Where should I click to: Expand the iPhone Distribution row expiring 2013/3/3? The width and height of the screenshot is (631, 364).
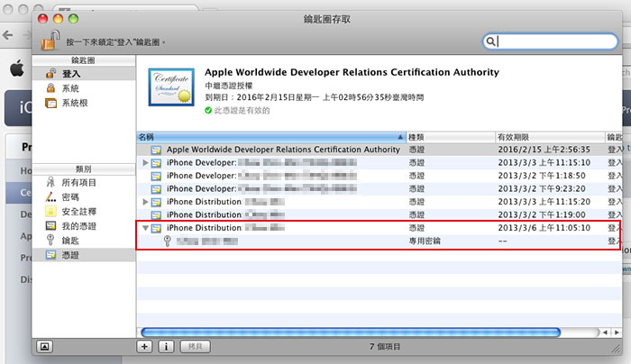pos(145,202)
